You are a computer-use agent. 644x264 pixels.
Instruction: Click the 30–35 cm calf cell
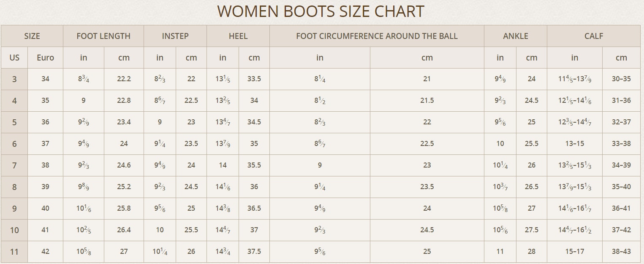[x=621, y=79]
